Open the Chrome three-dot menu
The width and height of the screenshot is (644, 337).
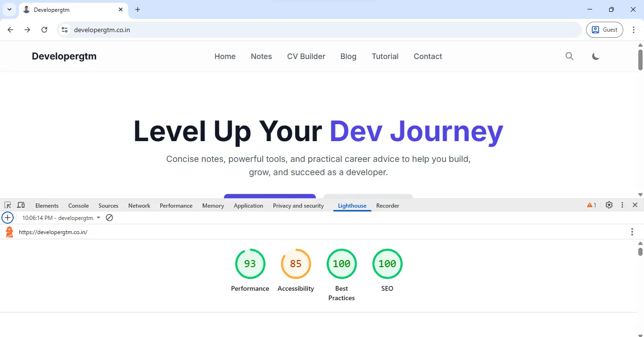(634, 30)
